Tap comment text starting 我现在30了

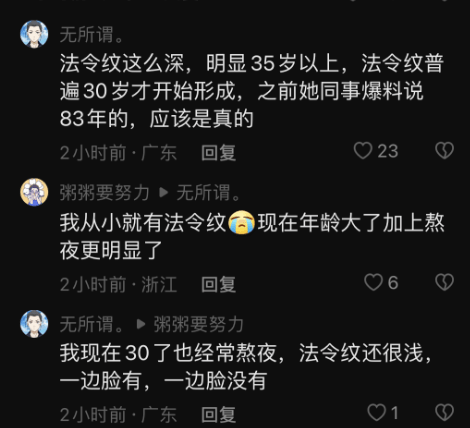tap(246, 366)
